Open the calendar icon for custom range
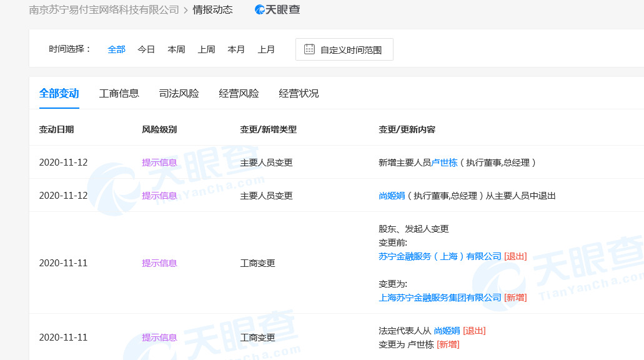Viewport: 644px width, 360px height. tap(309, 49)
